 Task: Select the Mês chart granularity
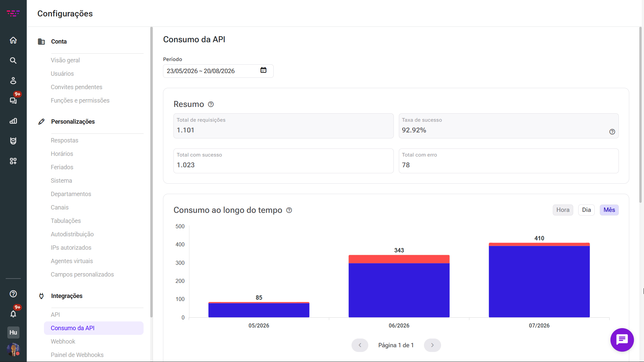tap(609, 210)
